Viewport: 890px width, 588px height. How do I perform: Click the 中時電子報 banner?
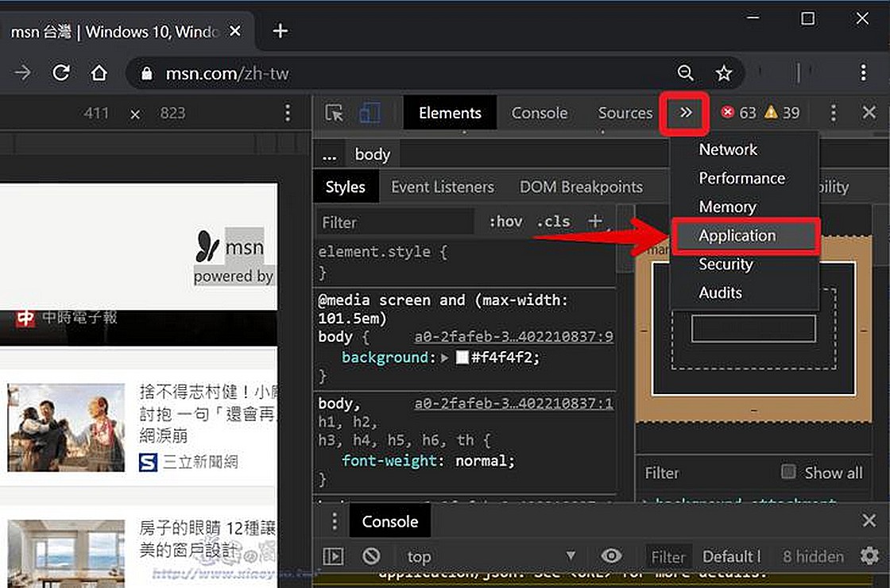[x=67, y=317]
